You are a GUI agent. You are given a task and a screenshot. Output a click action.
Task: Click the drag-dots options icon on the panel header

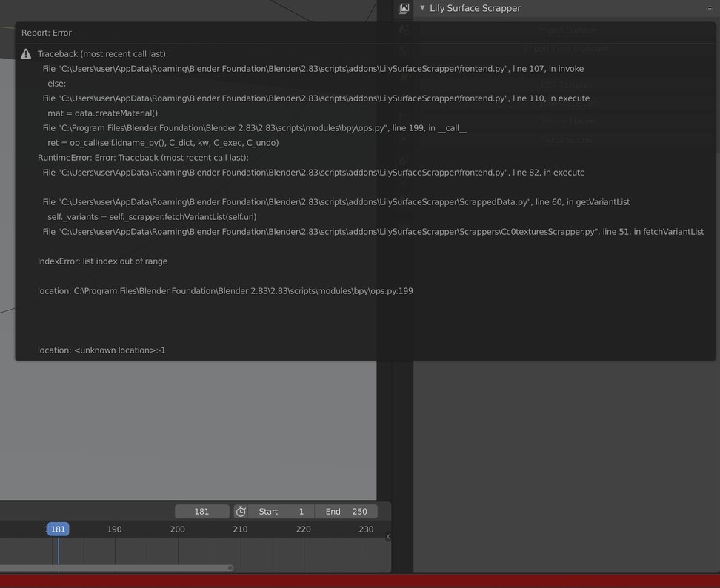(709, 7)
